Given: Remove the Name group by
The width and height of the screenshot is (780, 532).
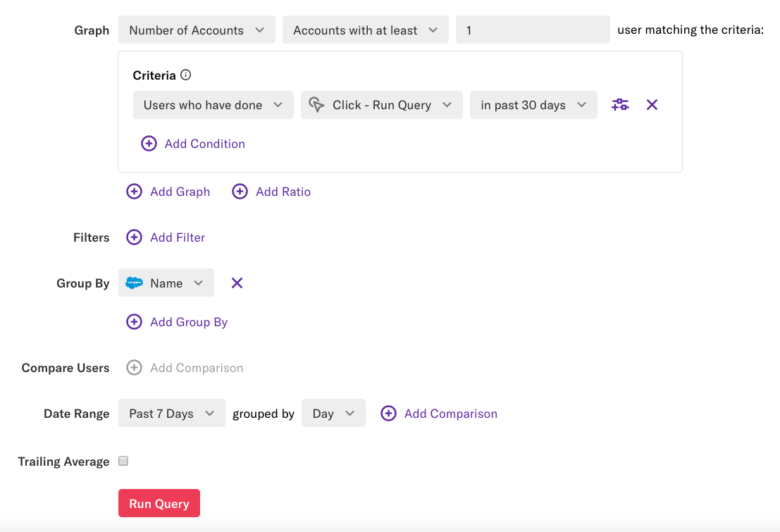Looking at the screenshot, I should coord(237,283).
